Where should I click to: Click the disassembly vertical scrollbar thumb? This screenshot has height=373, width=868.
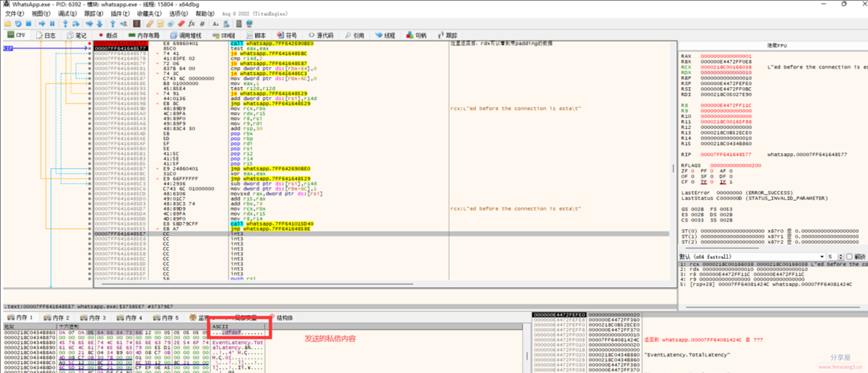coord(673,168)
